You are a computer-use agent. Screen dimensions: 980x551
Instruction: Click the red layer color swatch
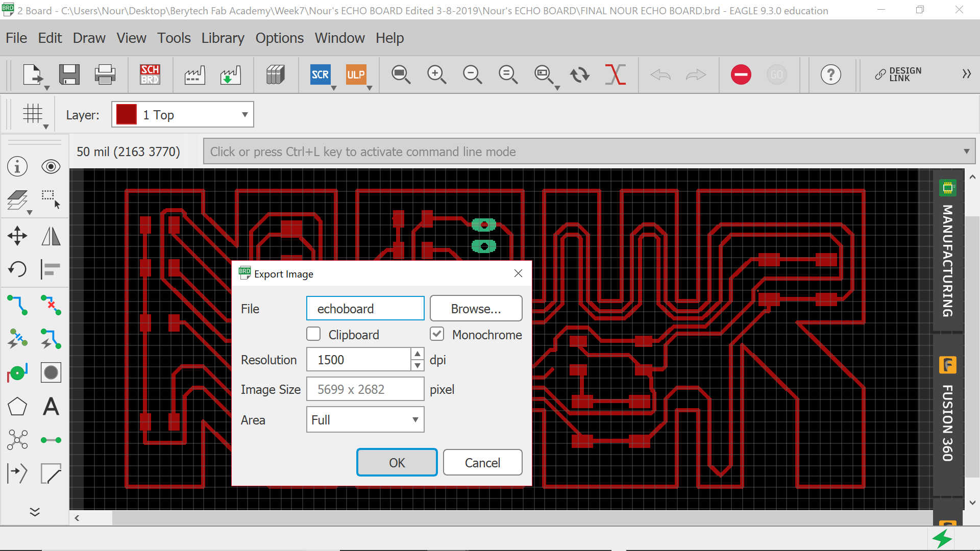(127, 115)
